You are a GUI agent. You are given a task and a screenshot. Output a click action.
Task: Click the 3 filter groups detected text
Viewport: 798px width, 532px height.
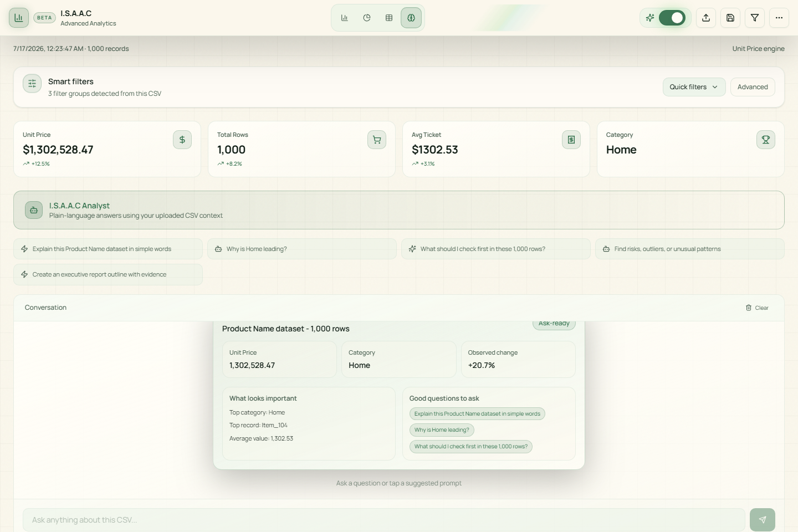pyautogui.click(x=105, y=94)
